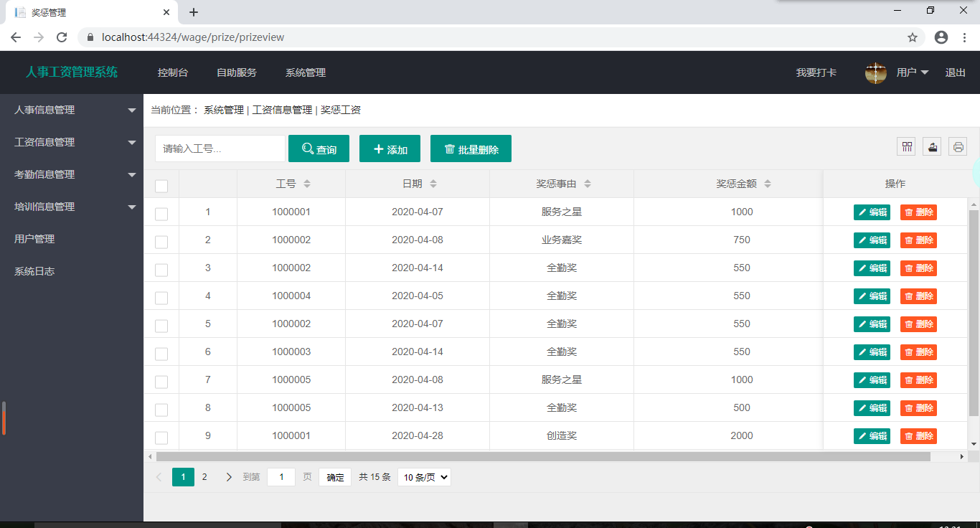980x528 pixels.
Task: Sort 奖惩金额 column using its sort arrows
Action: click(768, 184)
